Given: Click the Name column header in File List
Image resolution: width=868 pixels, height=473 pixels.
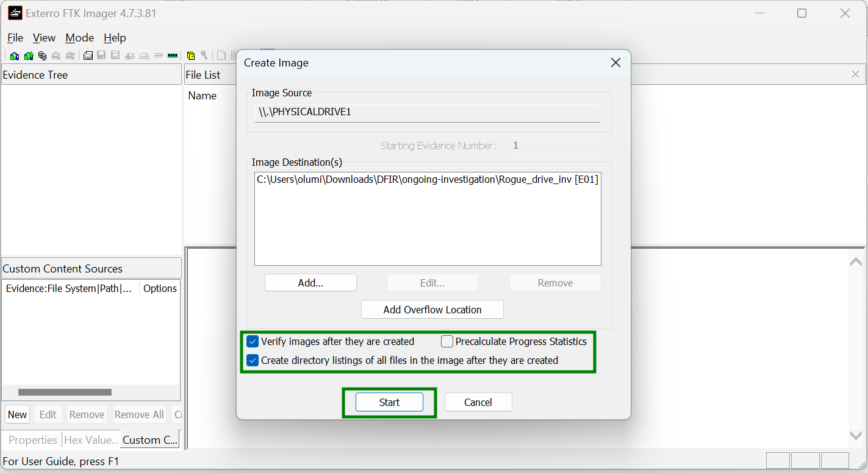Looking at the screenshot, I should click(x=202, y=96).
